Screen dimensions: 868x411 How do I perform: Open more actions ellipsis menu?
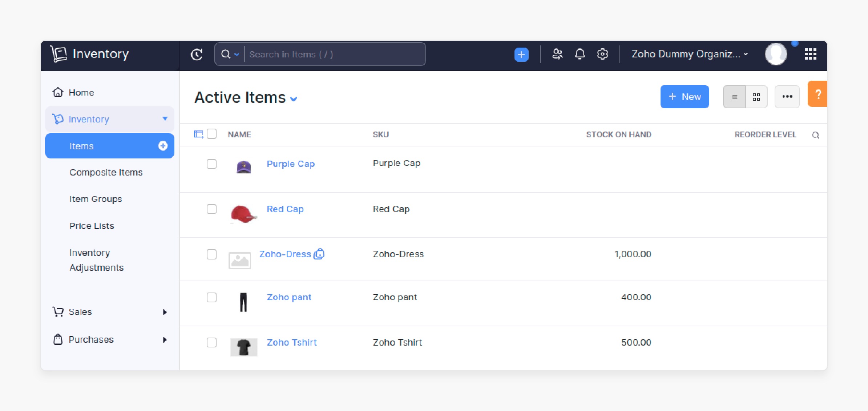(787, 97)
